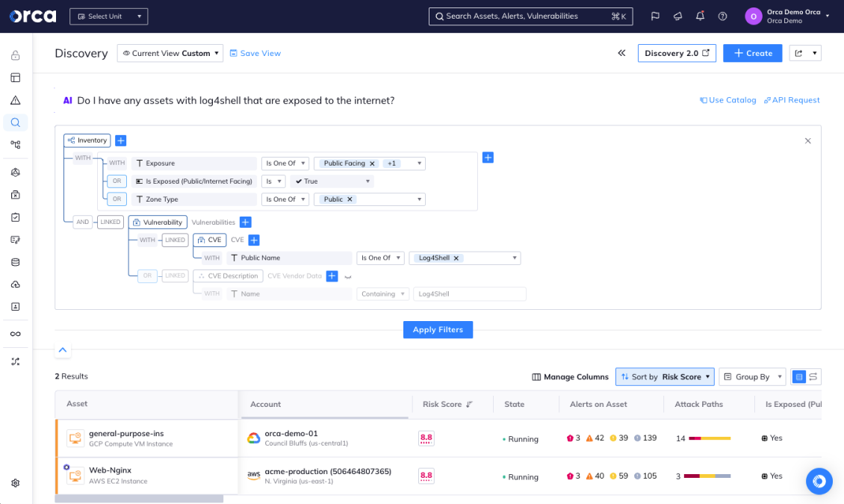Open the shuffle arrows sidebar icon
This screenshot has width=844, height=504.
(16, 361)
